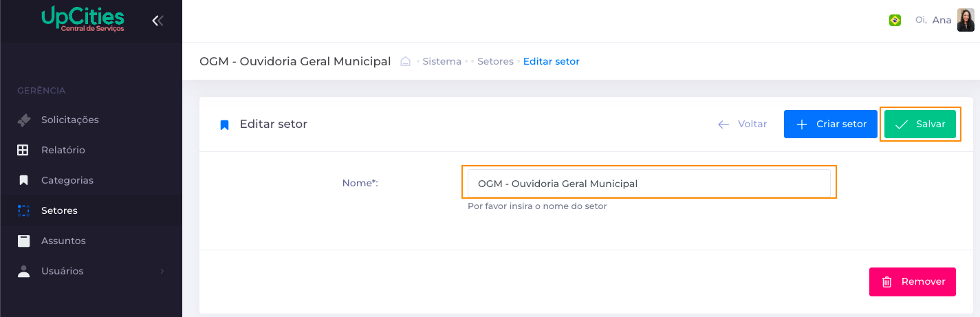This screenshot has width=980, height=317.
Task: Click the Setores dotted-square icon
Action: coord(23,210)
